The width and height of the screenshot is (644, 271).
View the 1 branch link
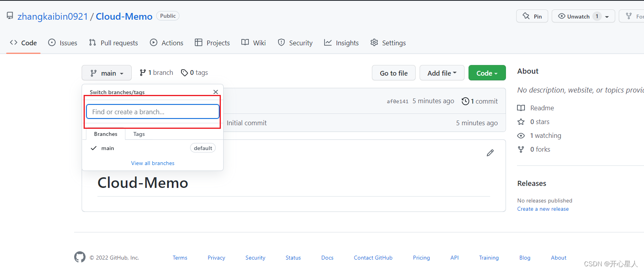pos(156,72)
